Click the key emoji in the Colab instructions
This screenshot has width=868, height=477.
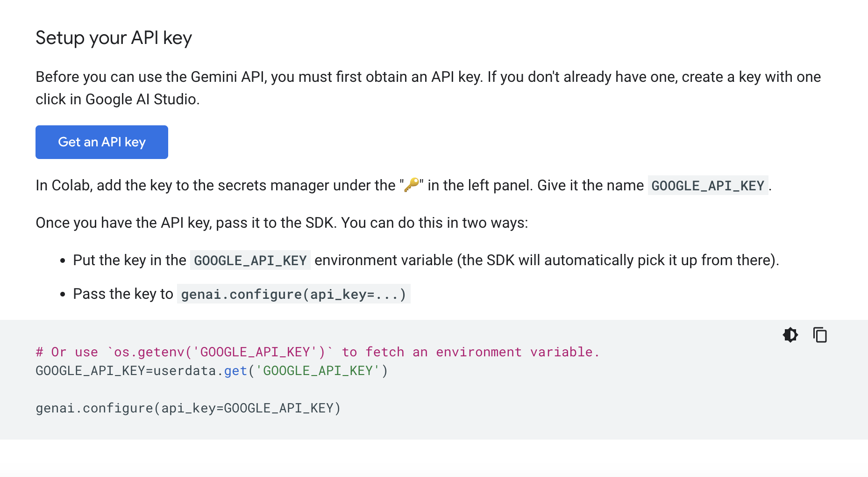411,185
